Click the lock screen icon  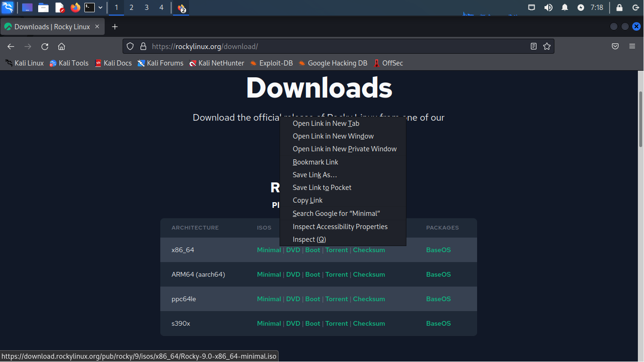619,8
